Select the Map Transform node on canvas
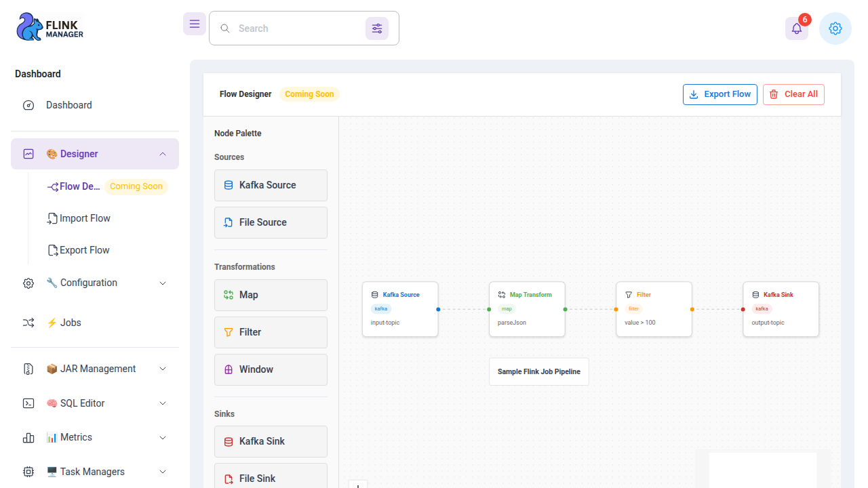The height and width of the screenshot is (488, 868). (527, 309)
